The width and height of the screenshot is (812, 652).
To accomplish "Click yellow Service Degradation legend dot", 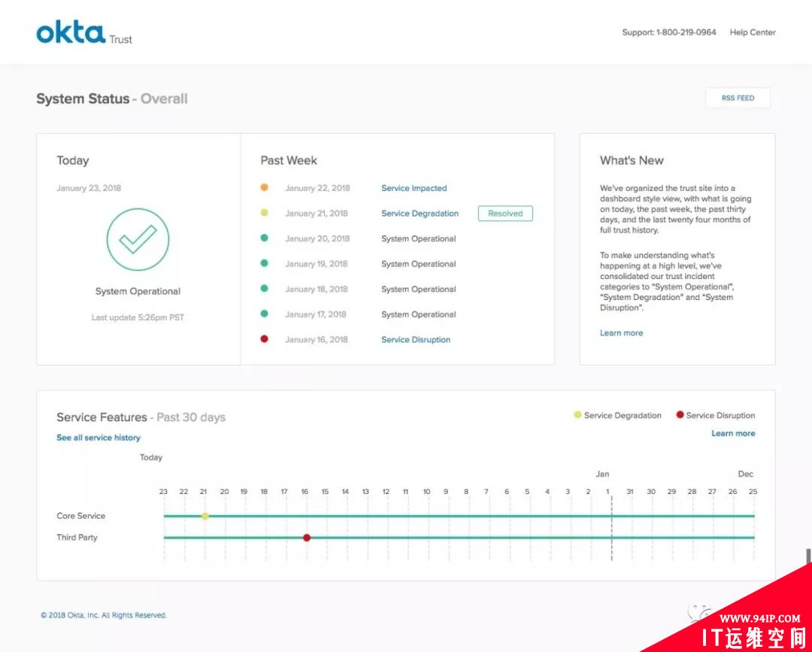I will click(x=577, y=415).
